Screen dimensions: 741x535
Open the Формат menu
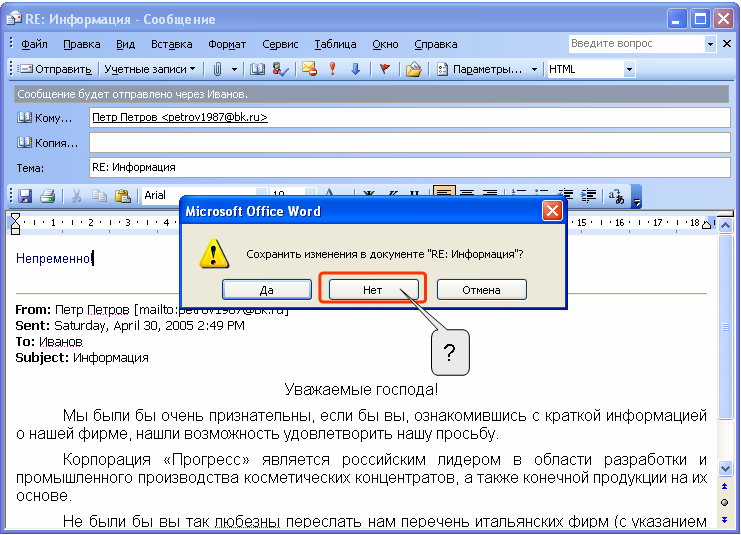point(227,44)
